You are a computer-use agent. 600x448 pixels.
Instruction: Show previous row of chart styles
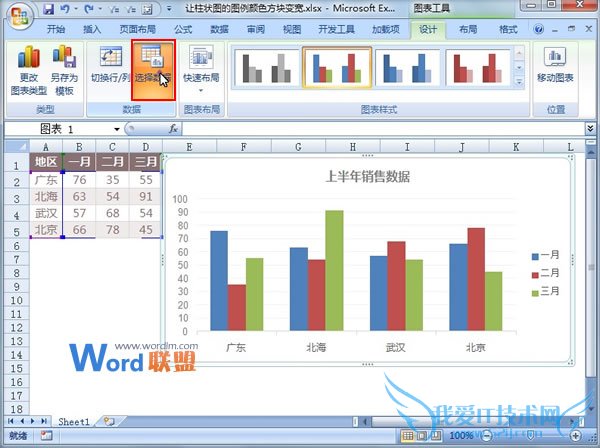(x=519, y=54)
